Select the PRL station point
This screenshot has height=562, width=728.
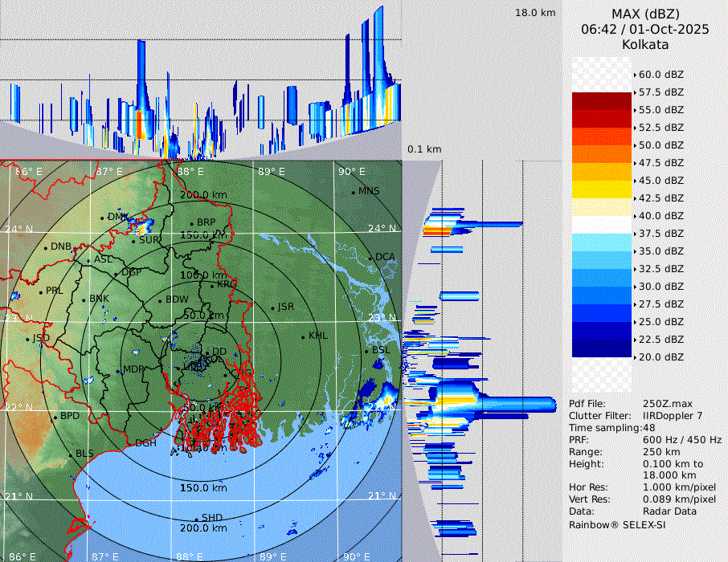coord(40,292)
